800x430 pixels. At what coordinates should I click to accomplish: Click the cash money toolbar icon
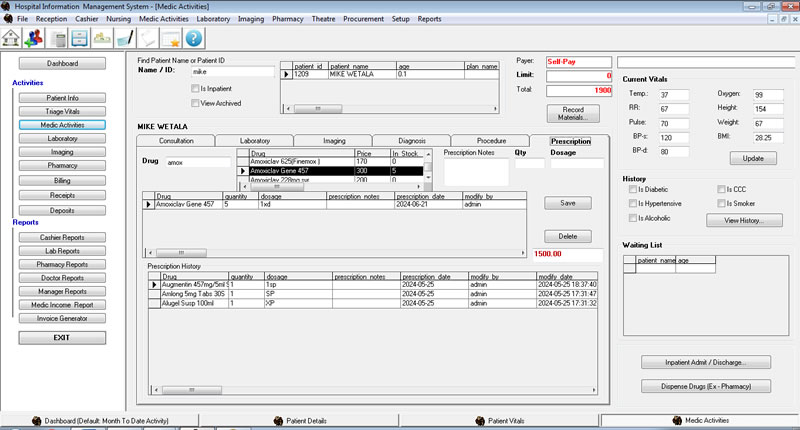point(102,38)
